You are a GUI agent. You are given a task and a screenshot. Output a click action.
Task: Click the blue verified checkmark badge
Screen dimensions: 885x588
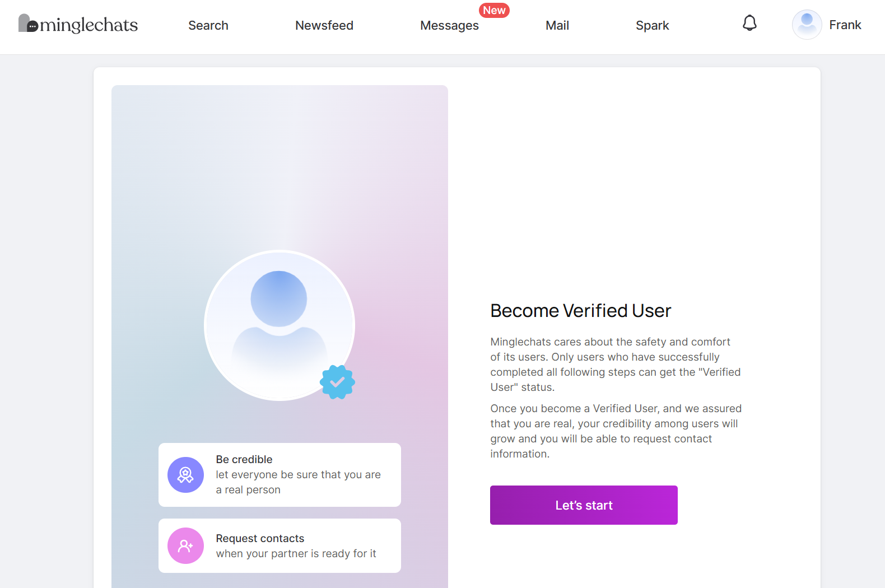[x=337, y=382]
